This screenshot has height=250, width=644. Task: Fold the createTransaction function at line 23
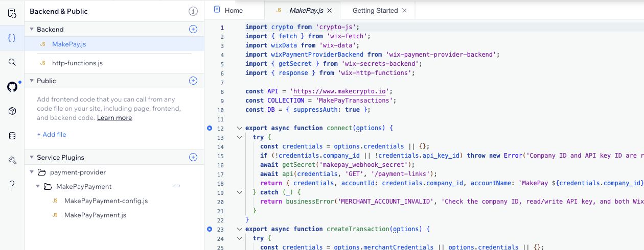239,229
